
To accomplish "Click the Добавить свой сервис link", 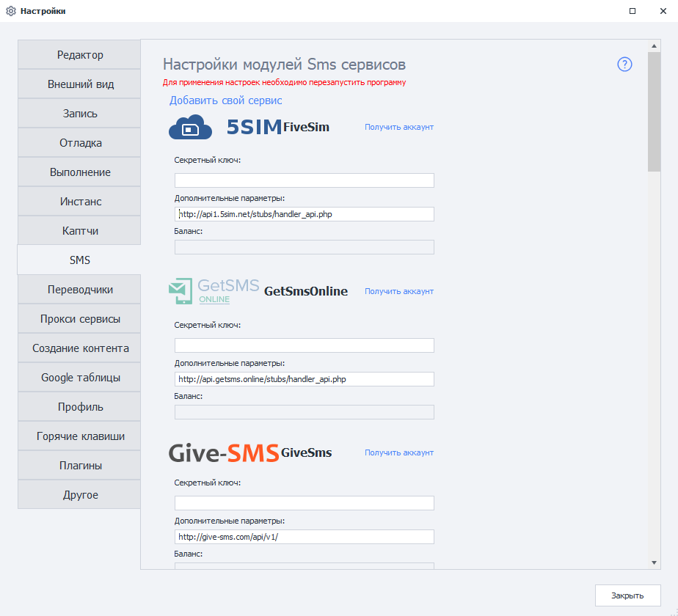I will point(225,100).
